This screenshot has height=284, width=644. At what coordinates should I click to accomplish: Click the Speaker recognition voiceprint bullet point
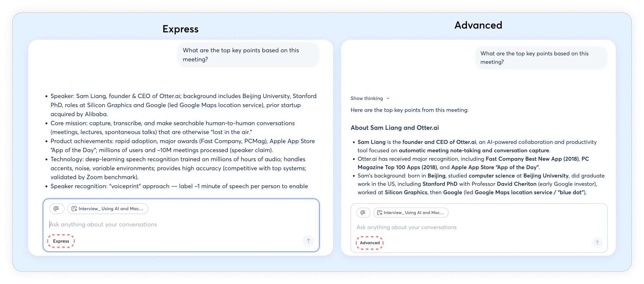click(x=179, y=186)
